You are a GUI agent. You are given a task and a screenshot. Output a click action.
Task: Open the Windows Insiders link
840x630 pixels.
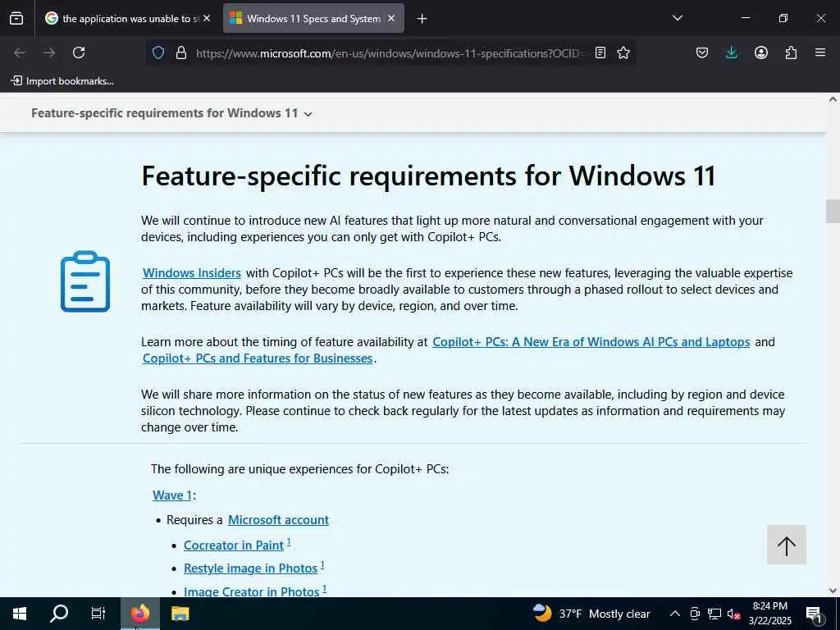(x=192, y=272)
